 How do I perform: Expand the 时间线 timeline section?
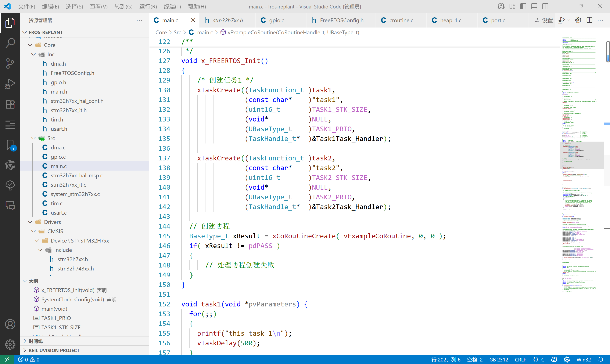click(x=25, y=341)
